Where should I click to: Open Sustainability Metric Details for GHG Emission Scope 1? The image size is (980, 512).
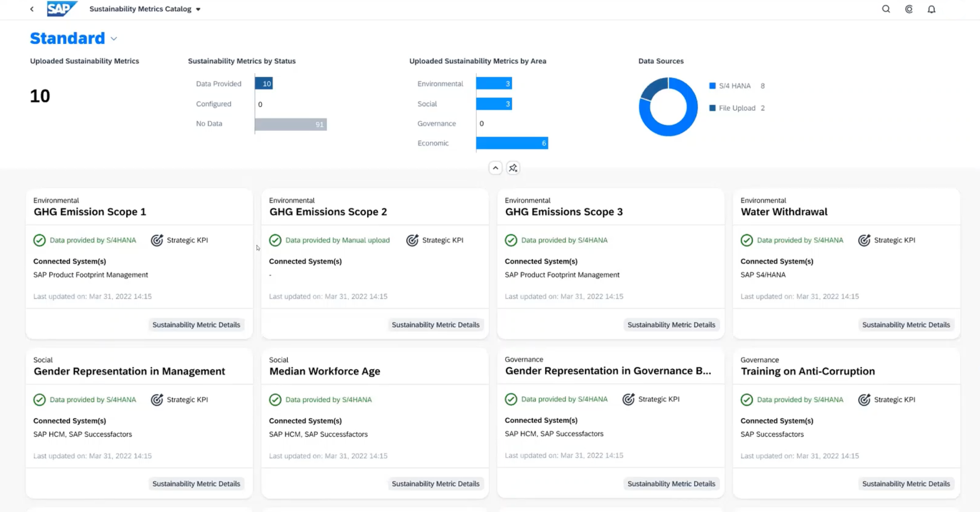[x=196, y=324]
